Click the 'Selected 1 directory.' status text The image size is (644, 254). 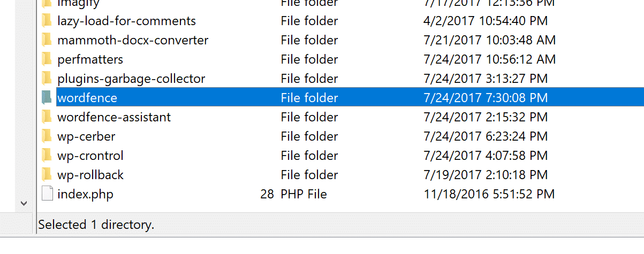pyautogui.click(x=96, y=225)
